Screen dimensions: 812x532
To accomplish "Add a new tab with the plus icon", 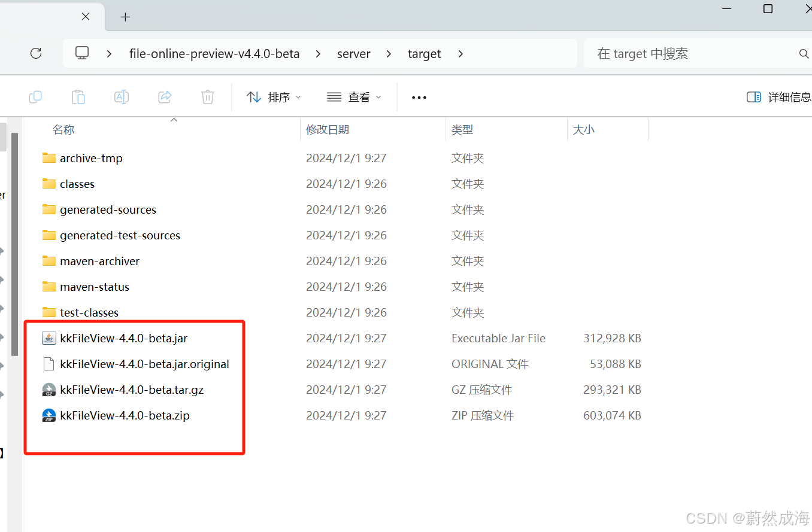I will click(x=125, y=17).
